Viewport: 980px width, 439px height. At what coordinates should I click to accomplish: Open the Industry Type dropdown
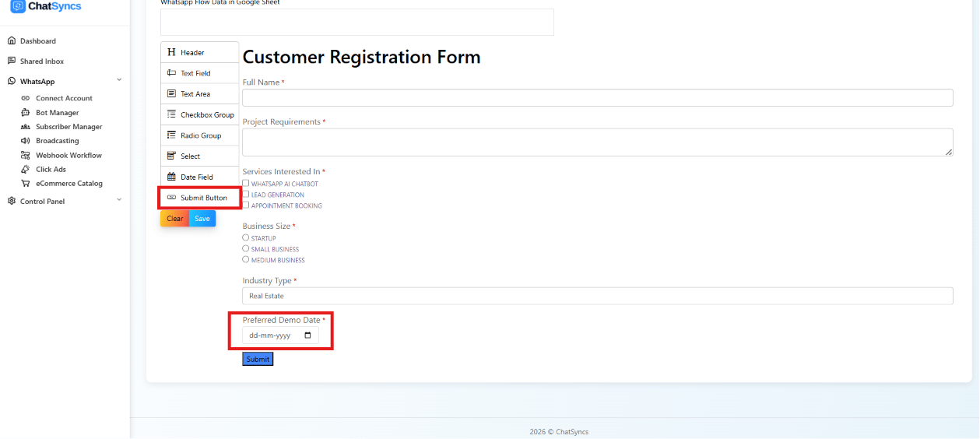point(598,296)
